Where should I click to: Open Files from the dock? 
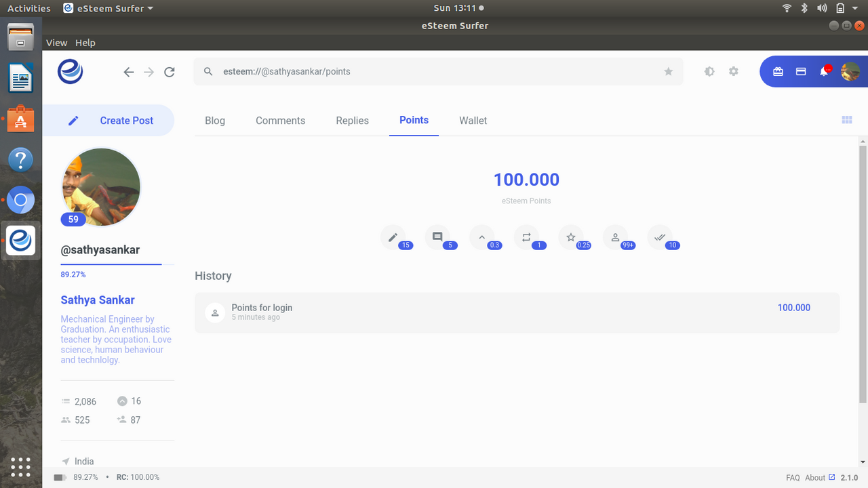[21, 37]
